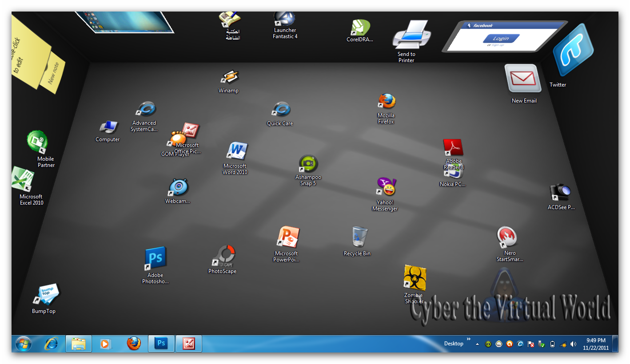This screenshot has width=630, height=364.
Task: Click Safely Remove Hardware tray icon
Action: [x=542, y=344]
